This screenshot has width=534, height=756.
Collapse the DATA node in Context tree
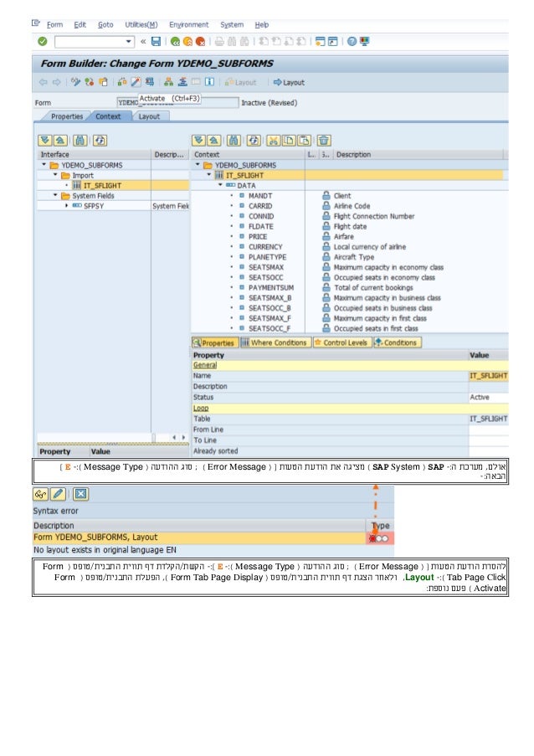(x=221, y=186)
